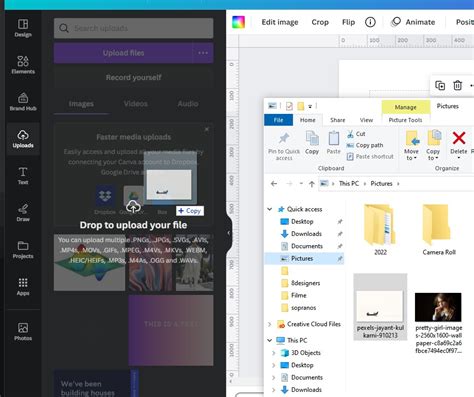Select the Draw tool in sidebar
This screenshot has width=474, height=397.
pos(23,212)
